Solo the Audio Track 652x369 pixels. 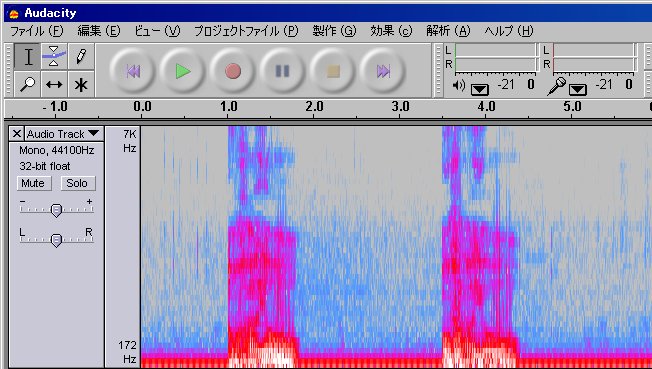click(x=77, y=183)
